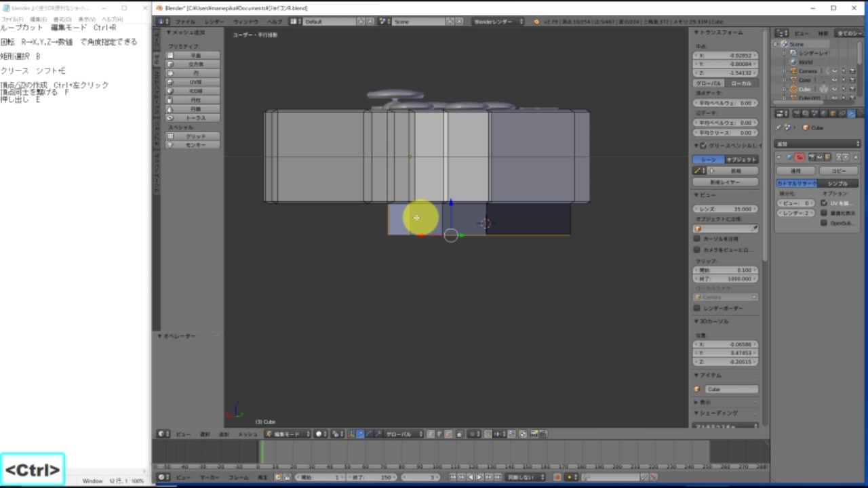Image resolution: width=868 pixels, height=488 pixels.
Task: Open the Blender Render engine dropdown
Action: tap(498, 22)
